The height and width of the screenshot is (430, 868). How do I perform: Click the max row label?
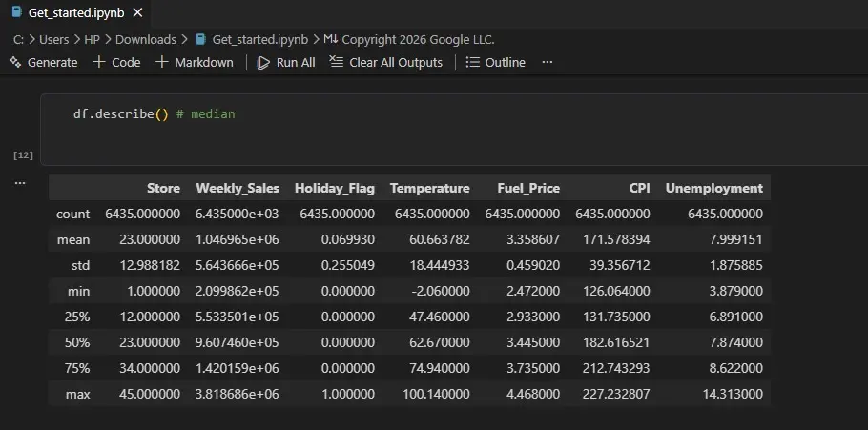point(77,394)
